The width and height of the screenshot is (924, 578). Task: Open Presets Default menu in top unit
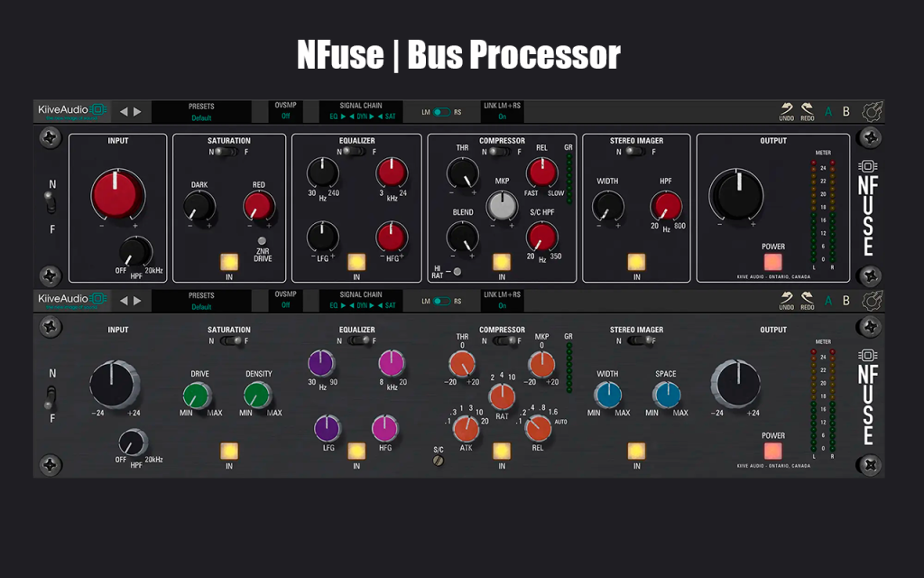(x=201, y=112)
